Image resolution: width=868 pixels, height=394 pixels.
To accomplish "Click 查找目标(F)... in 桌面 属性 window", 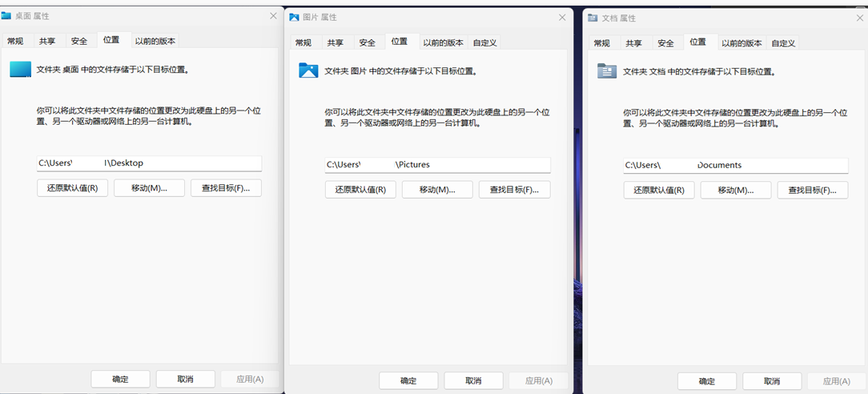I will [226, 188].
